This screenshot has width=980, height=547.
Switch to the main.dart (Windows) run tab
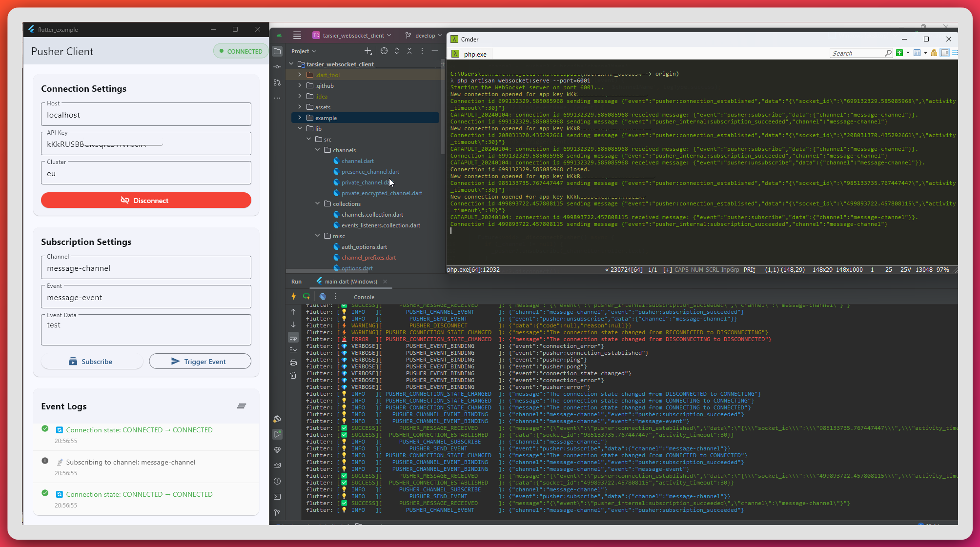350,282
